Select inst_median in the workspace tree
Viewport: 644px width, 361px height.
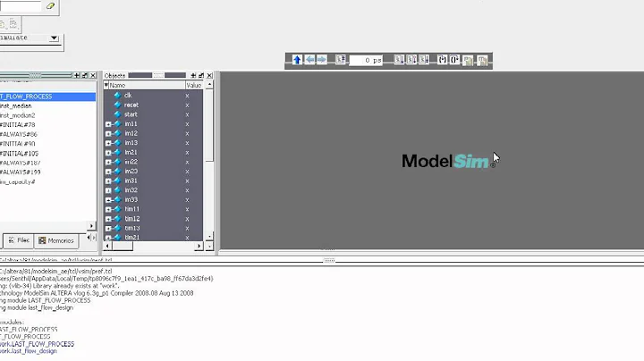[15, 105]
